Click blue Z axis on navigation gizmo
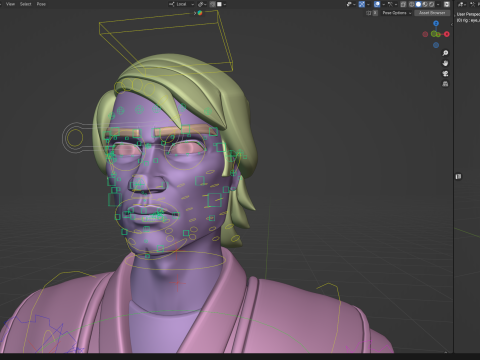 coord(436,23)
